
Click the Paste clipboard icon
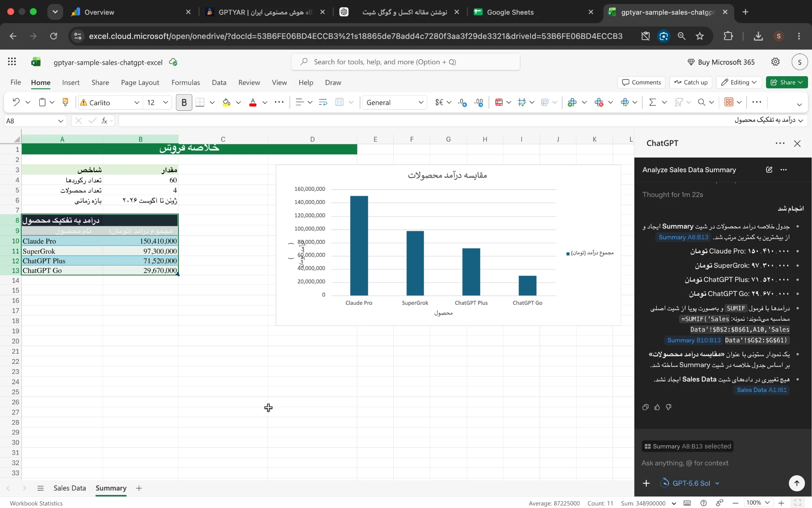pyautogui.click(x=42, y=102)
